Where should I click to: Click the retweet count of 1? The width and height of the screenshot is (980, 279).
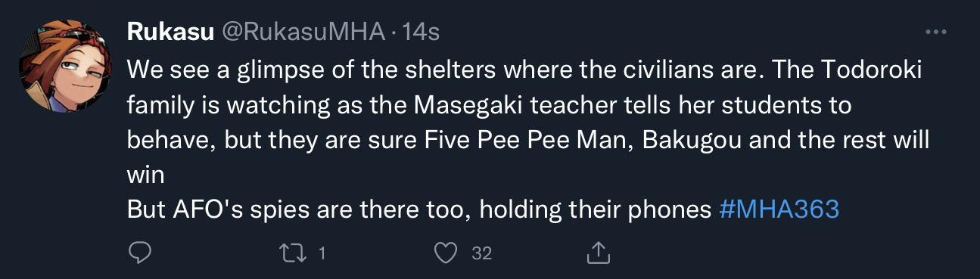tap(321, 253)
